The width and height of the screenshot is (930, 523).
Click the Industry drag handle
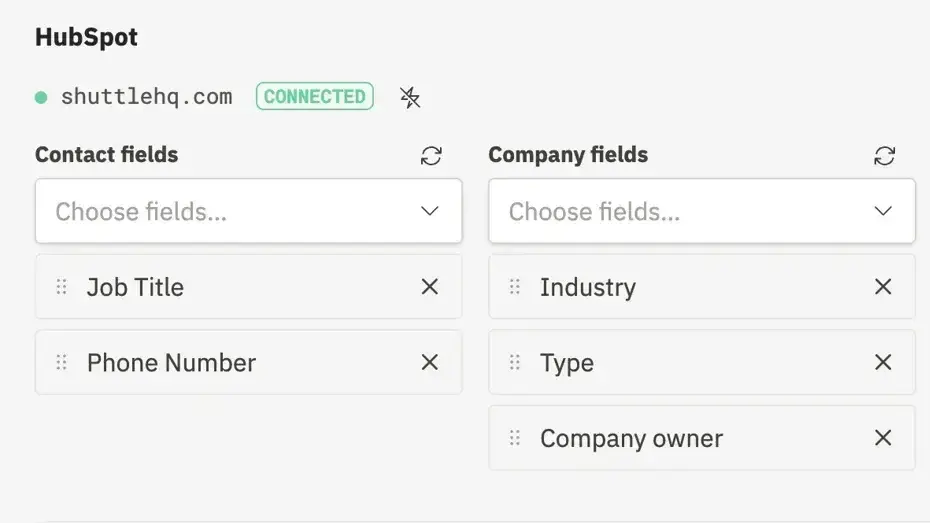pos(515,287)
